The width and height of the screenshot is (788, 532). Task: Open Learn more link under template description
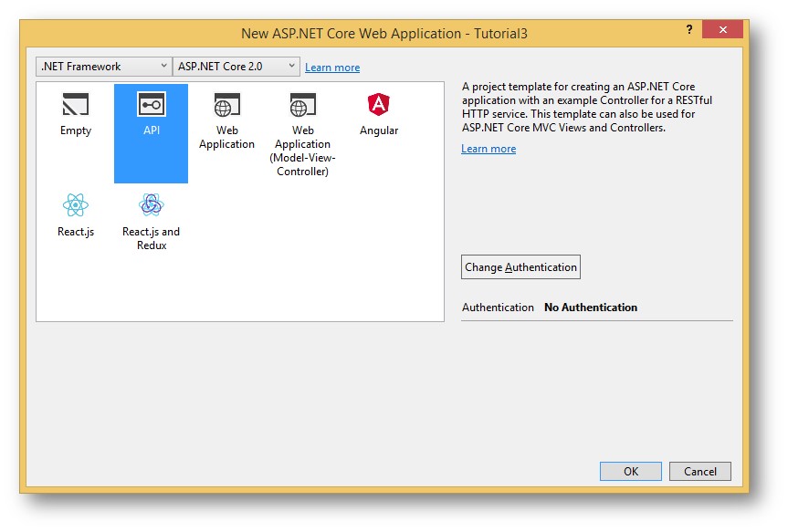point(489,149)
